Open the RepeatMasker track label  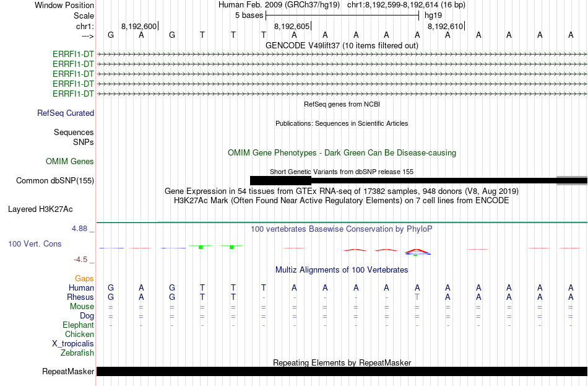[68, 371]
